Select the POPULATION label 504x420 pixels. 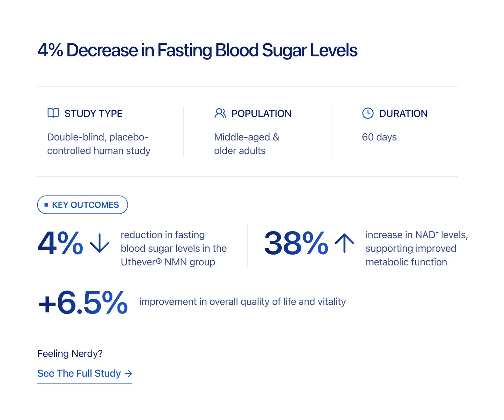261,113
